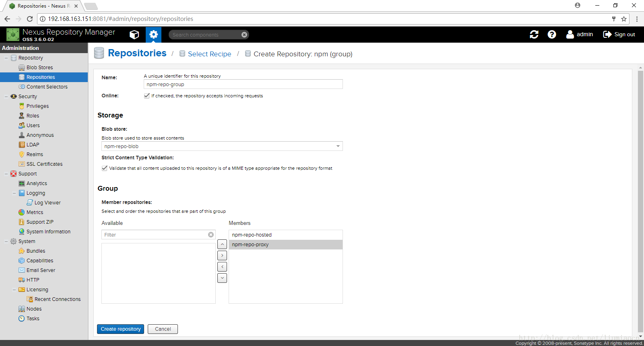
Task: Open Realms settings
Action: click(x=35, y=154)
